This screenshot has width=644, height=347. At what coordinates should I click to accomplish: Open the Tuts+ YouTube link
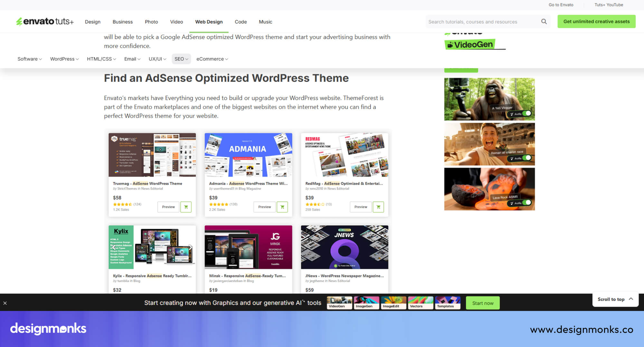click(x=609, y=5)
